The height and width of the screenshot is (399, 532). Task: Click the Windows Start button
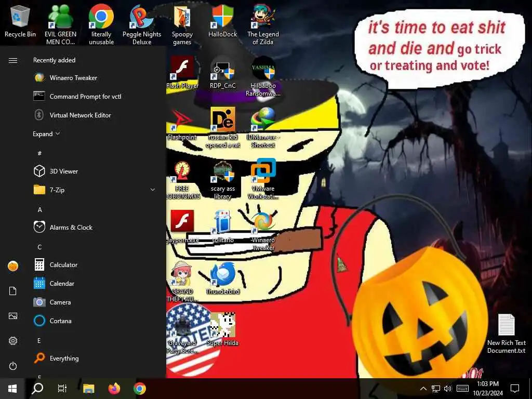[12, 389]
